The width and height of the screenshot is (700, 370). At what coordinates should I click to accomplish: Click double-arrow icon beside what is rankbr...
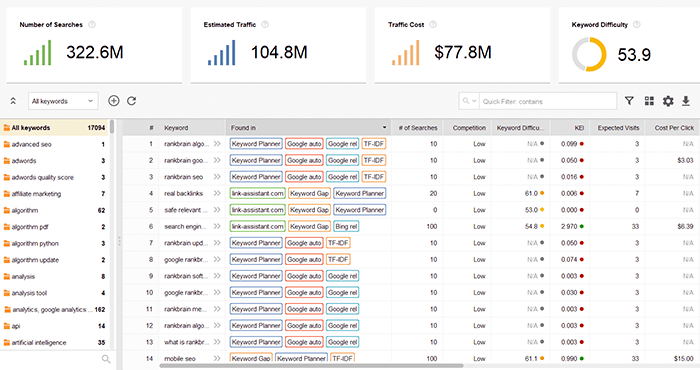tap(217, 342)
